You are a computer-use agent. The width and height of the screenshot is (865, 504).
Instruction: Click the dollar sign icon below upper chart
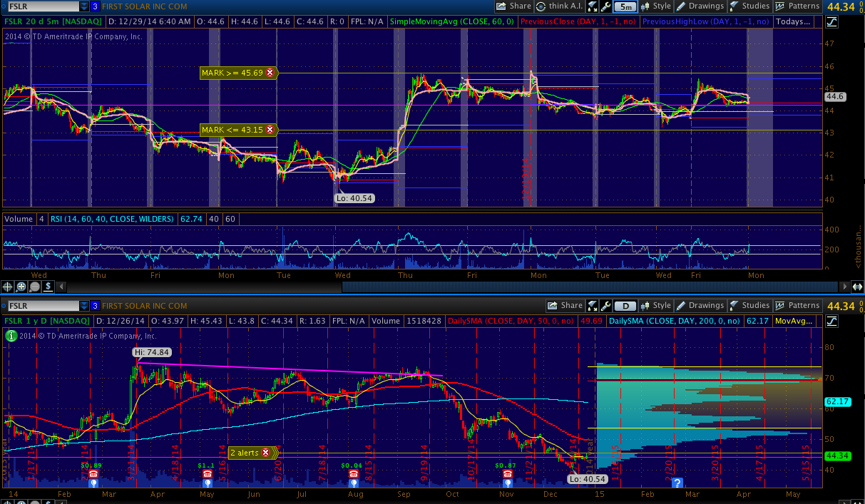[48, 287]
